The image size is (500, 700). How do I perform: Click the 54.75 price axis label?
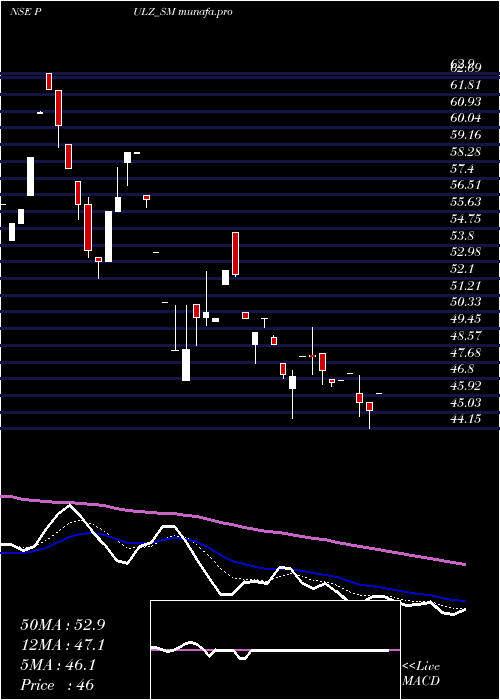click(x=466, y=219)
